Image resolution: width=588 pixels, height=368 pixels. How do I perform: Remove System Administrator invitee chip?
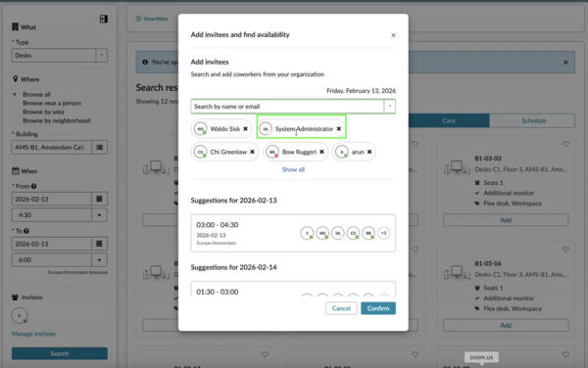339,129
